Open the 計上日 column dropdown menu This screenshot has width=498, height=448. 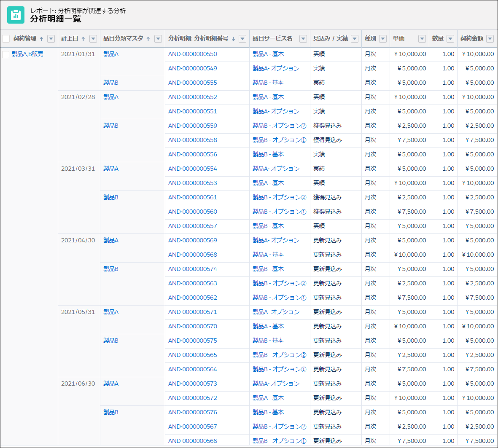(x=93, y=39)
